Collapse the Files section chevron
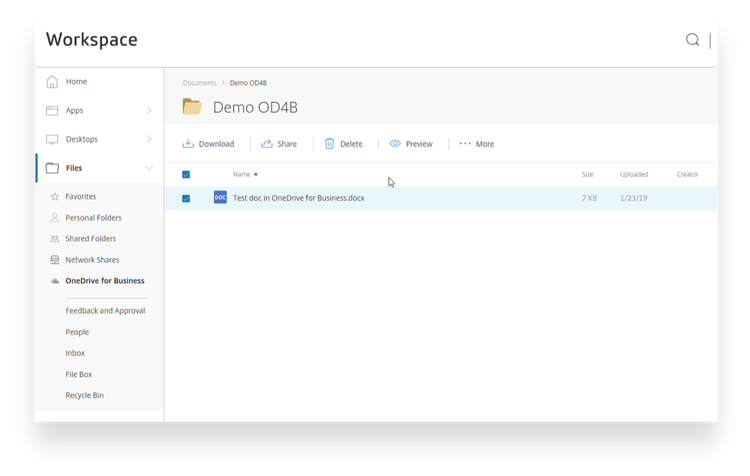750x476 pixels. click(149, 168)
